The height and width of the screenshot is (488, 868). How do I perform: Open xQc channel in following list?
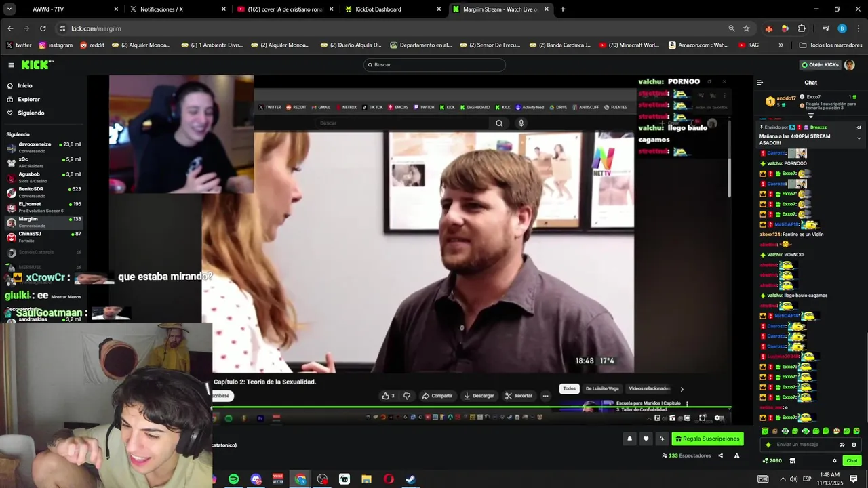pos(43,162)
